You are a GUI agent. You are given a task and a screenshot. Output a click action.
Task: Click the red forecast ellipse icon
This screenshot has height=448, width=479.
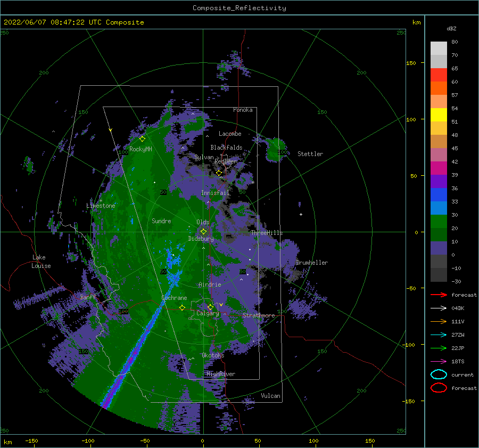click(x=439, y=388)
